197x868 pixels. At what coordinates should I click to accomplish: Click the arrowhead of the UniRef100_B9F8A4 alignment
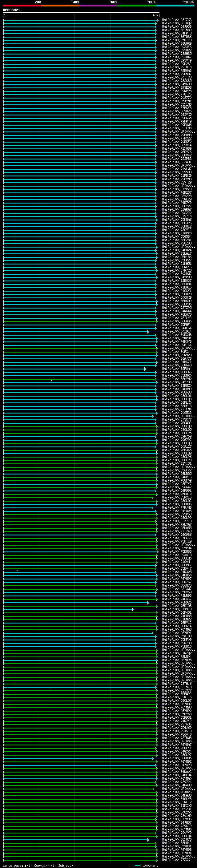pyautogui.click(x=145, y=369)
